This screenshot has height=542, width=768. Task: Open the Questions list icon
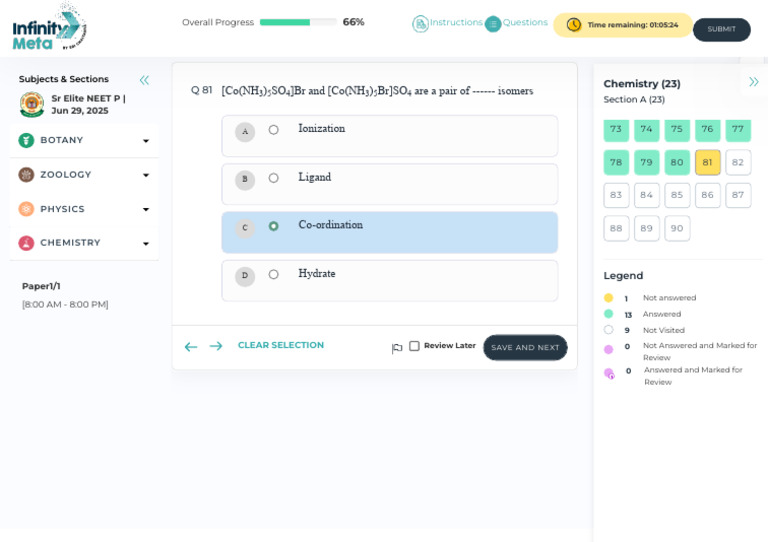[493, 24]
